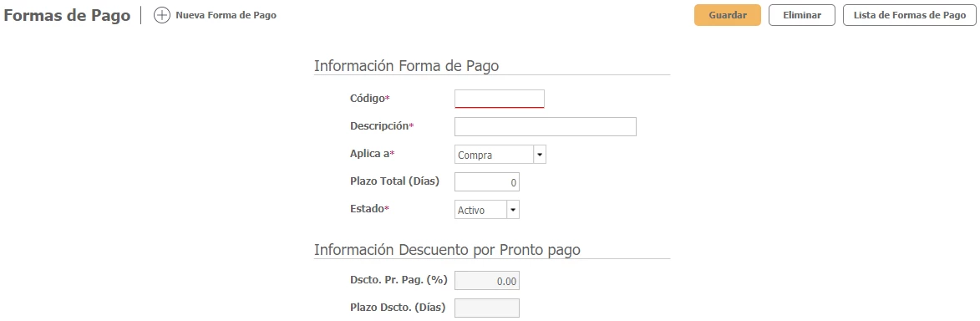Click the Código field label
The height and width of the screenshot is (321, 980).
click(x=368, y=99)
